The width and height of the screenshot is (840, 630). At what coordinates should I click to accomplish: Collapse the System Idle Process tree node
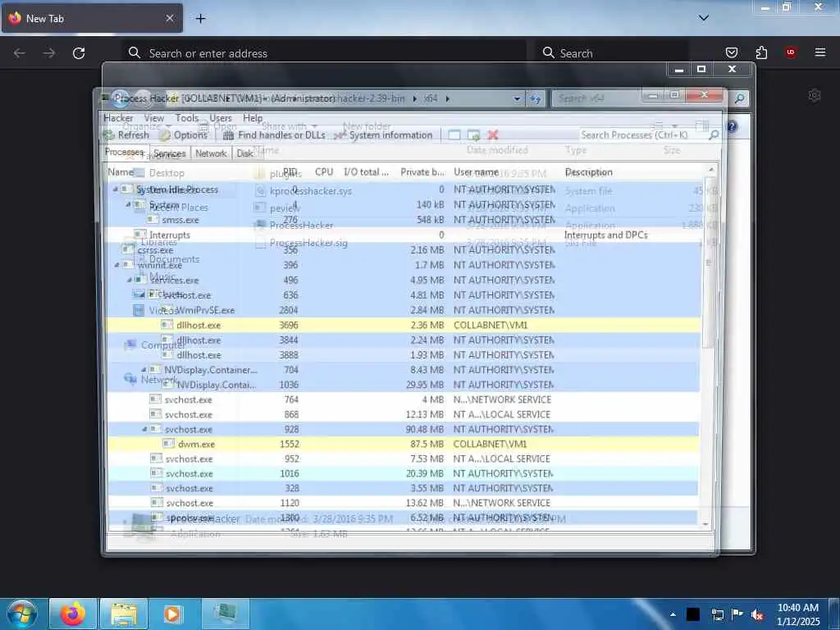115,189
